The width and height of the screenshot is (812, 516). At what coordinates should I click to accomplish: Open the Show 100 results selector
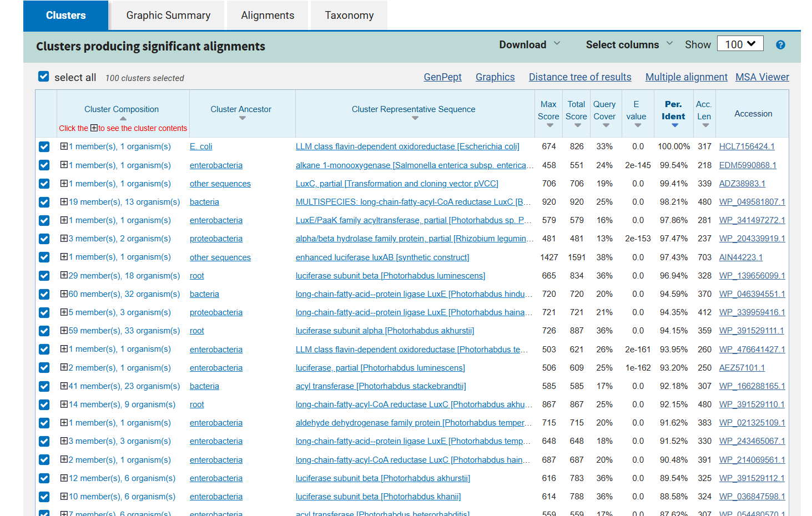tap(740, 44)
